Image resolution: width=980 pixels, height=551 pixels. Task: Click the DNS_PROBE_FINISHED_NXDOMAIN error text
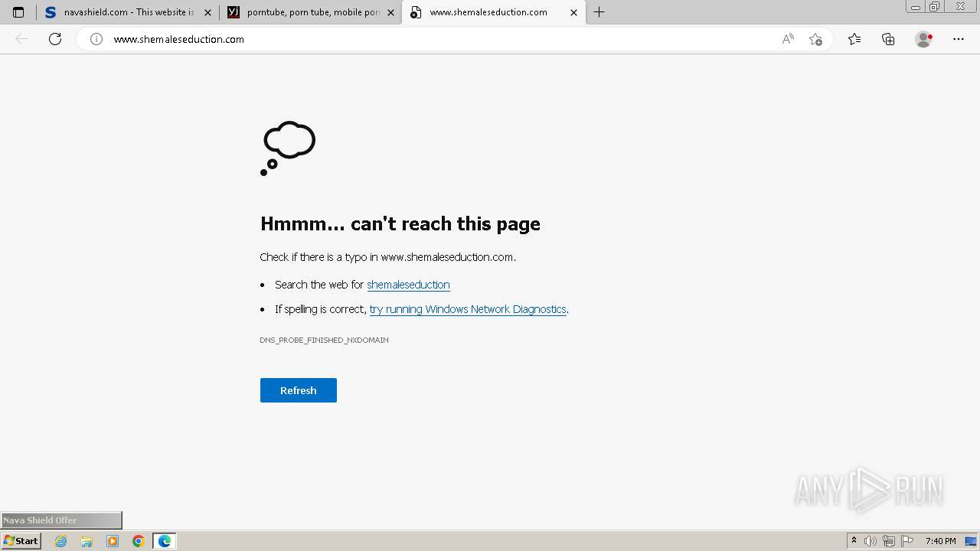[324, 340]
